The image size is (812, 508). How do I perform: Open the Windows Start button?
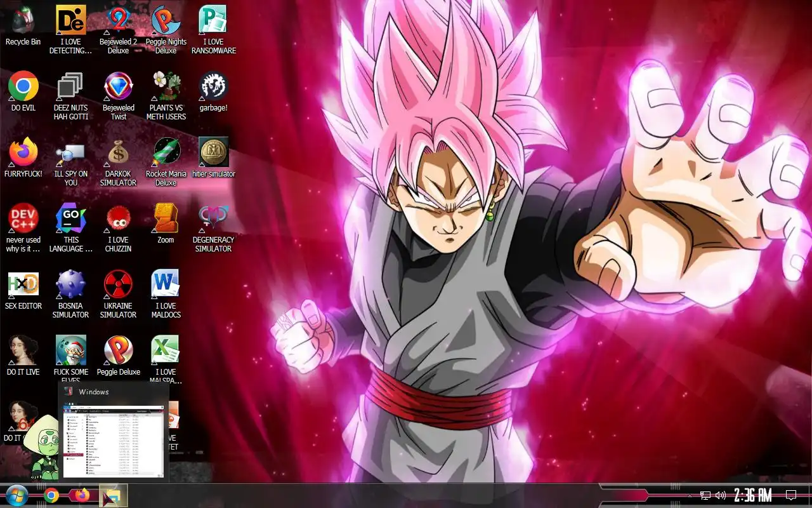[x=16, y=495]
